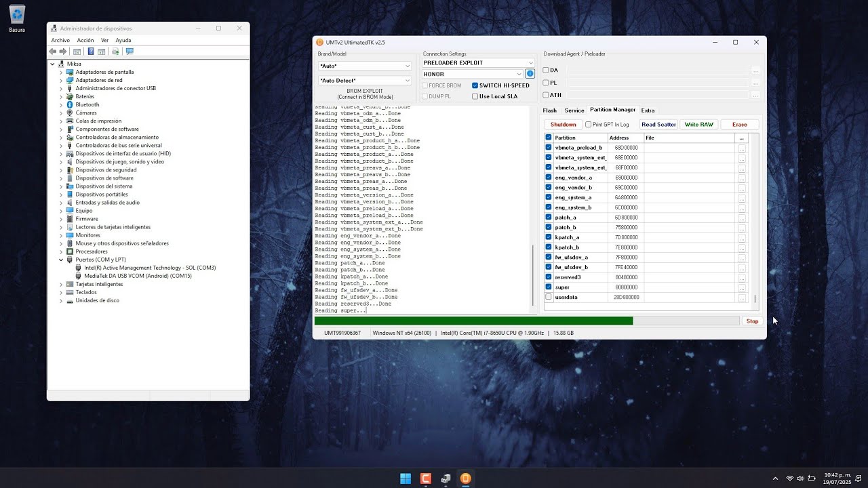The width and height of the screenshot is (868, 488).
Task: Toggle the SWITCH HI-SPEED checkbox
Action: [x=475, y=85]
